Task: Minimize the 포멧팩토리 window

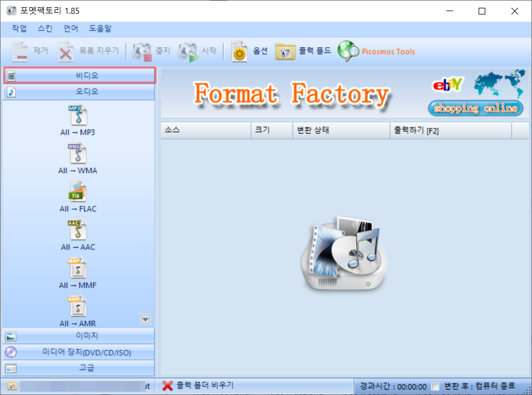Action: click(x=450, y=11)
